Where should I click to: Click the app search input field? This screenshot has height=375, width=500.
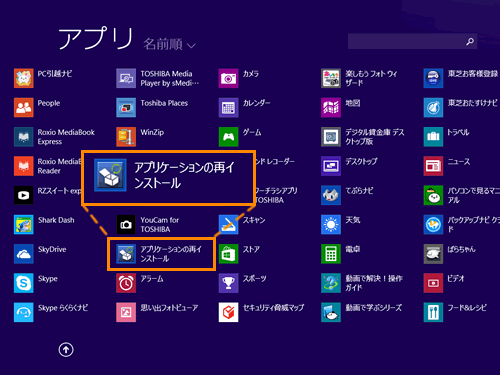[412, 41]
